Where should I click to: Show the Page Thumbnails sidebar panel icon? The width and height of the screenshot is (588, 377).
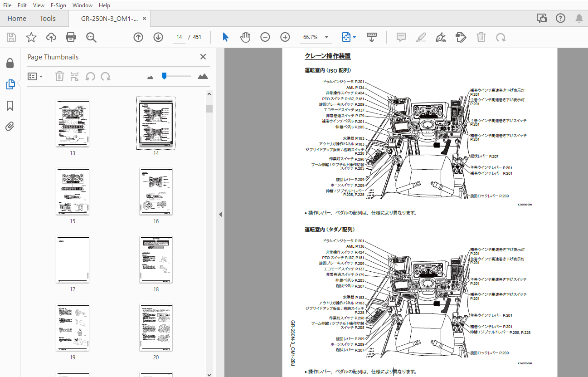point(10,84)
